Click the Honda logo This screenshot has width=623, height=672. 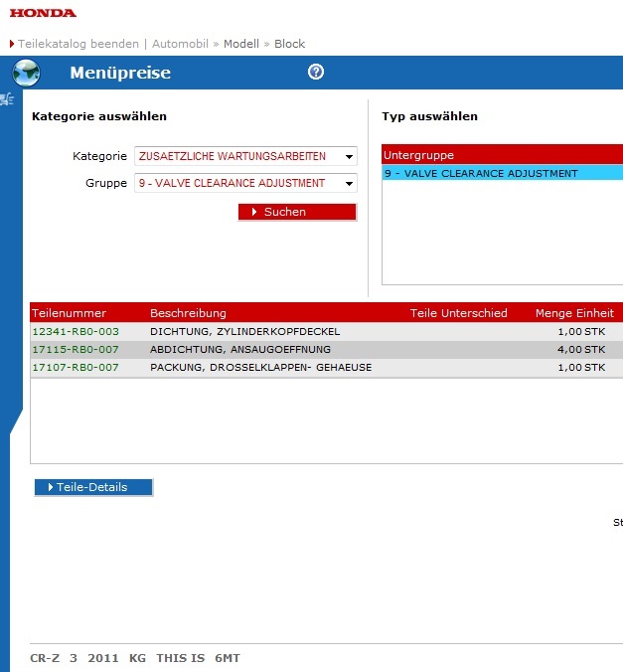[x=43, y=13]
